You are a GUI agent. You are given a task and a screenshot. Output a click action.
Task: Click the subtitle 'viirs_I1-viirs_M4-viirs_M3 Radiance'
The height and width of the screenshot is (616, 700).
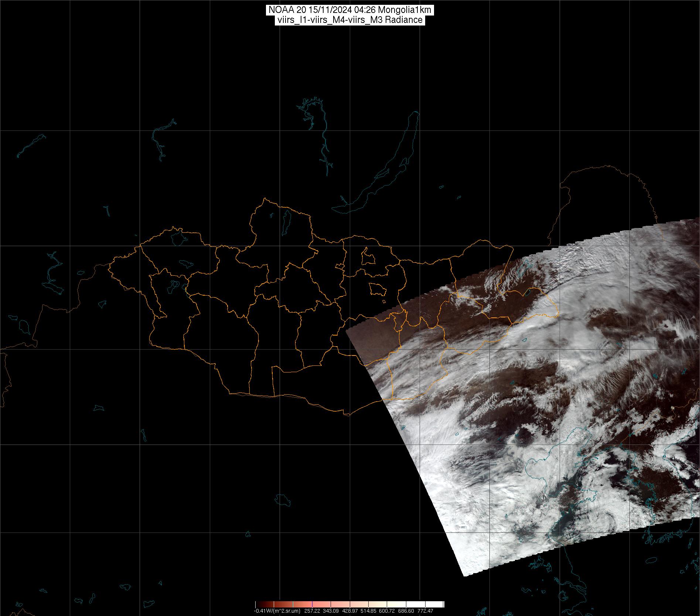point(350,20)
